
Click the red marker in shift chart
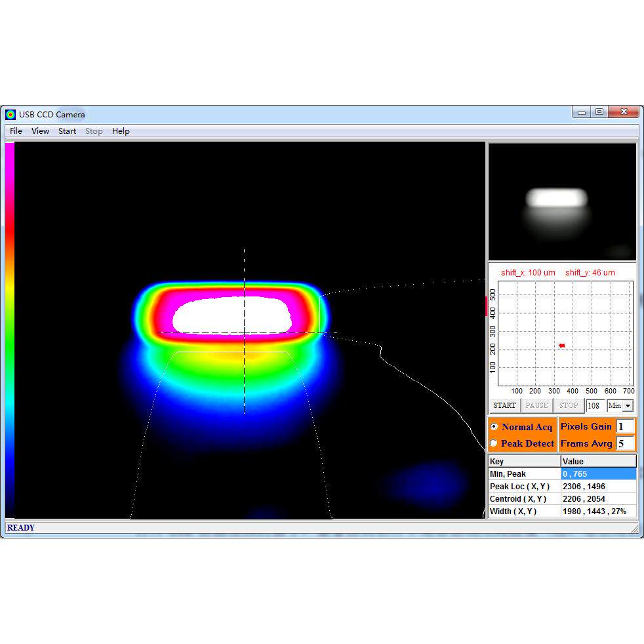561,346
